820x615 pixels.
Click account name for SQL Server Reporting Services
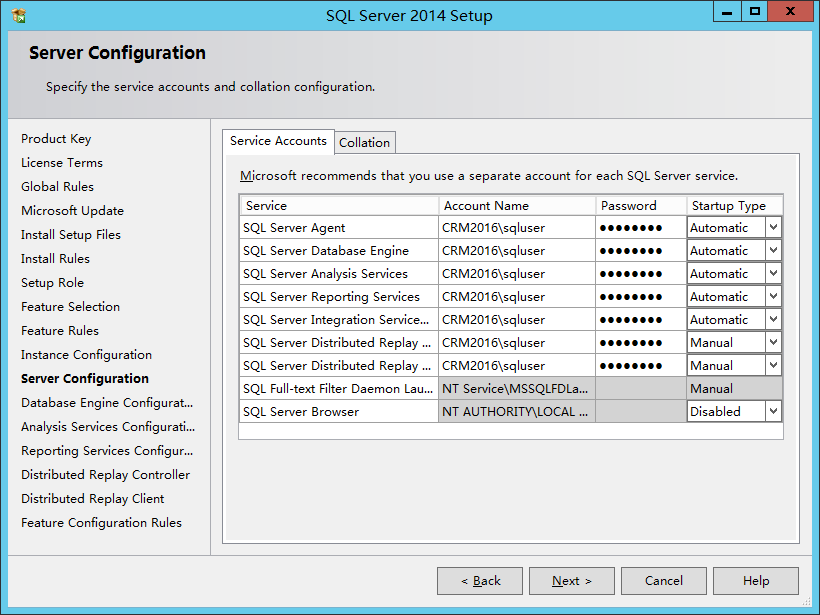tap(517, 297)
